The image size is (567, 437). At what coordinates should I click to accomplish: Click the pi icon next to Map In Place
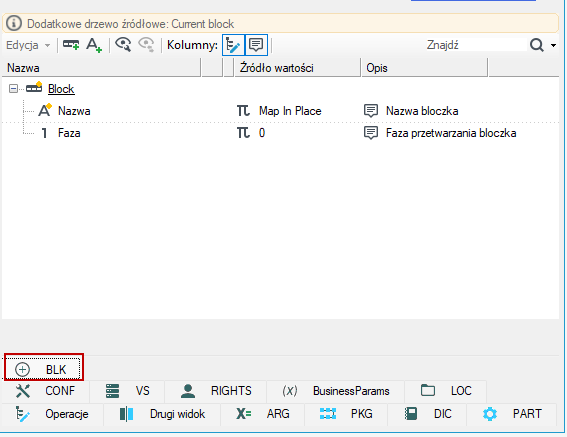[x=243, y=111]
